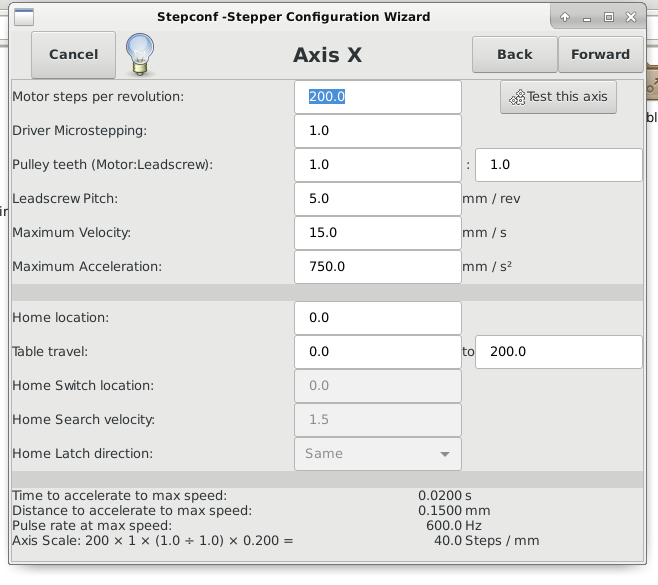Minimize the Stepconf wizard window
The height and width of the screenshot is (585, 658).
[587, 18]
